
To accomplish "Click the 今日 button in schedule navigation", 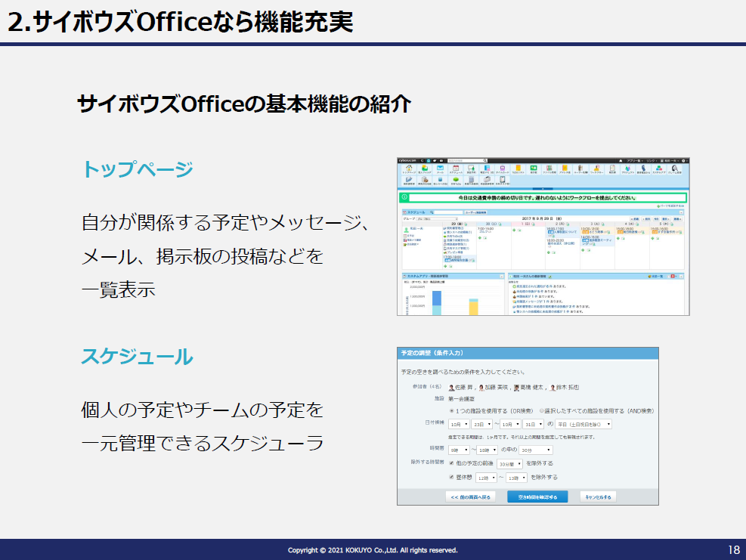I will point(656,219).
